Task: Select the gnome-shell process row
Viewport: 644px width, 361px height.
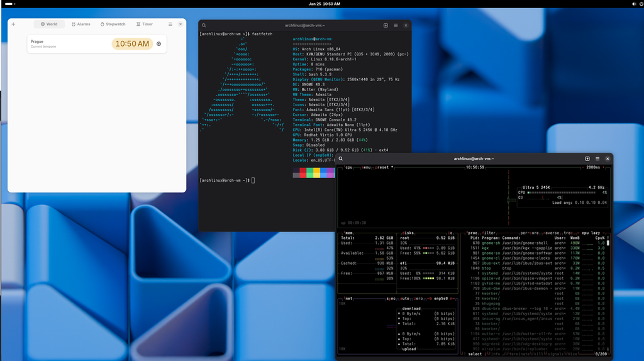Action: tap(537, 243)
